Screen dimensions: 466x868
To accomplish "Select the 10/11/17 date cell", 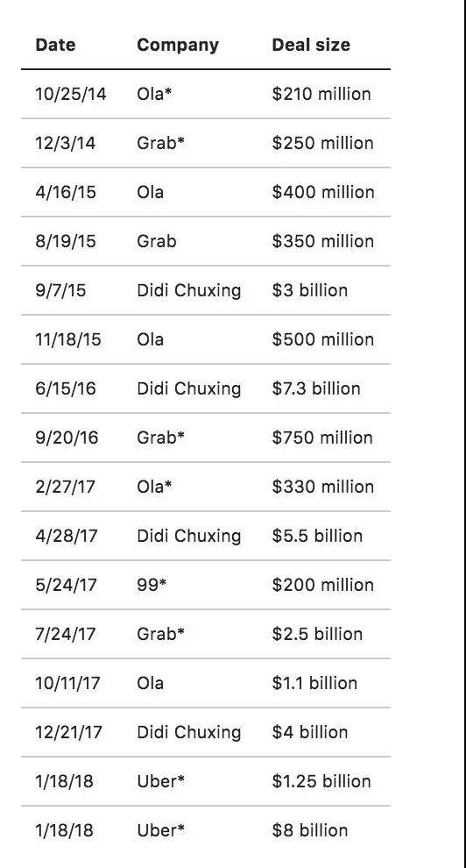I will point(67,683).
